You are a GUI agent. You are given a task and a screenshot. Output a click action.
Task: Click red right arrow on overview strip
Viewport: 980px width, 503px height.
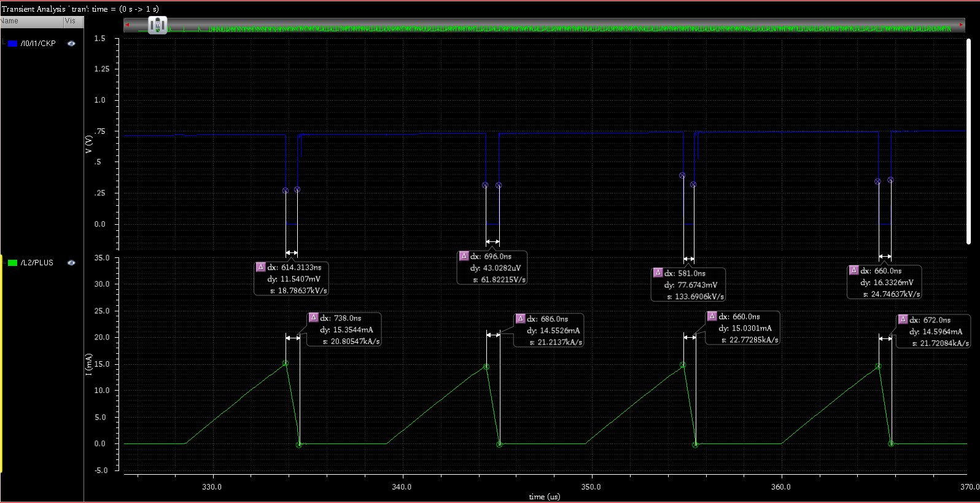click(x=961, y=25)
